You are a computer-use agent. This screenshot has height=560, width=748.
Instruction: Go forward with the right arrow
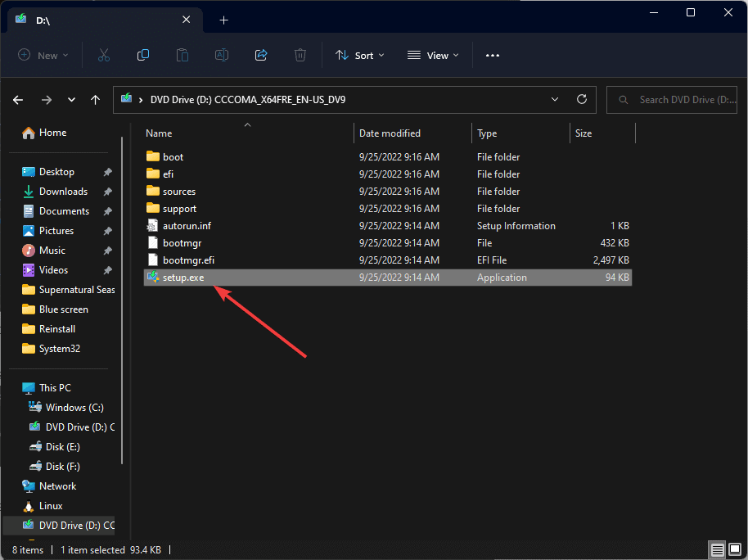47,100
